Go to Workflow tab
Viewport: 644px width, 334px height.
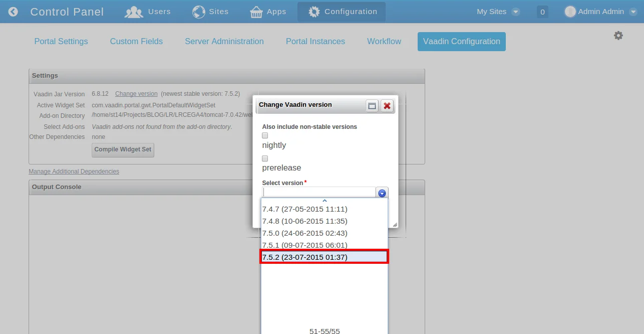click(x=384, y=42)
